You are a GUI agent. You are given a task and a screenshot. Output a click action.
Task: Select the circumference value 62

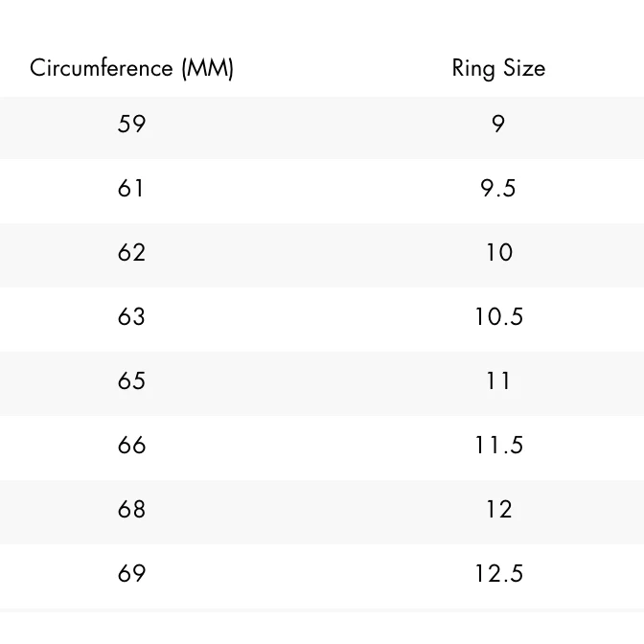[131, 253]
